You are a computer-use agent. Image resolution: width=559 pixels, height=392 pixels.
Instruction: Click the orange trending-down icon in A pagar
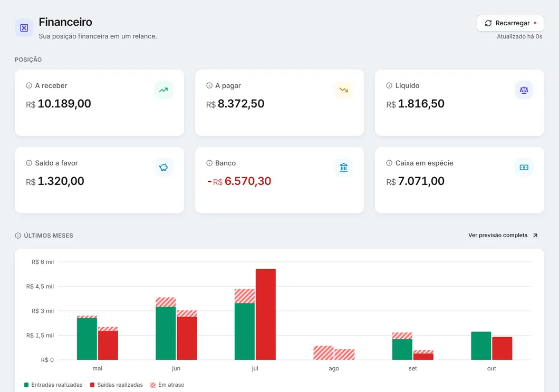point(344,90)
